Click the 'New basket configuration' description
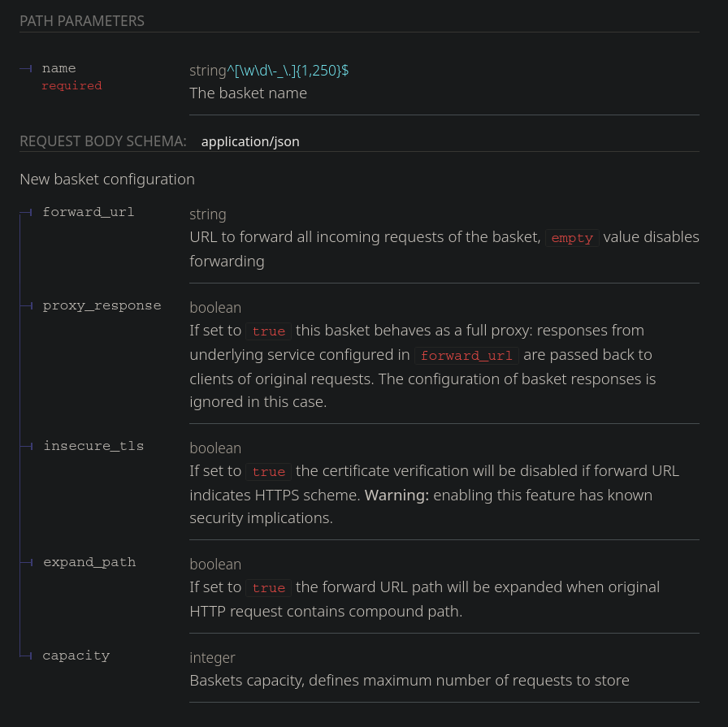 [x=107, y=179]
